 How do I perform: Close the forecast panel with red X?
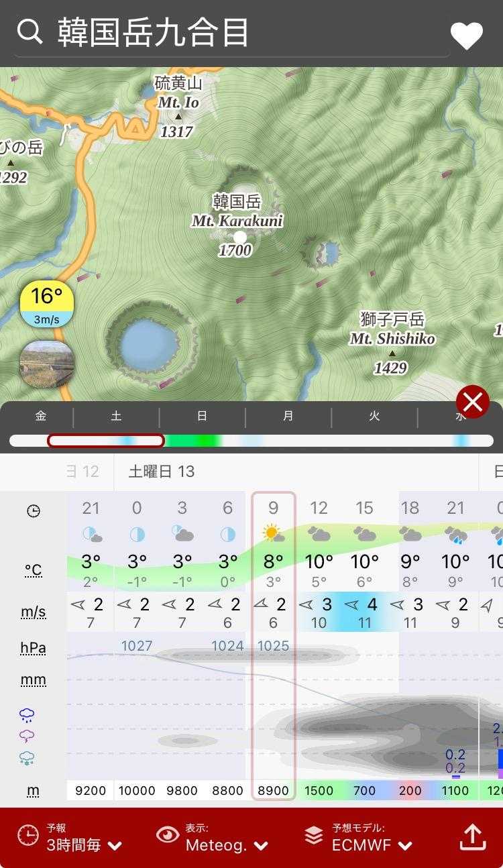pyautogui.click(x=473, y=402)
